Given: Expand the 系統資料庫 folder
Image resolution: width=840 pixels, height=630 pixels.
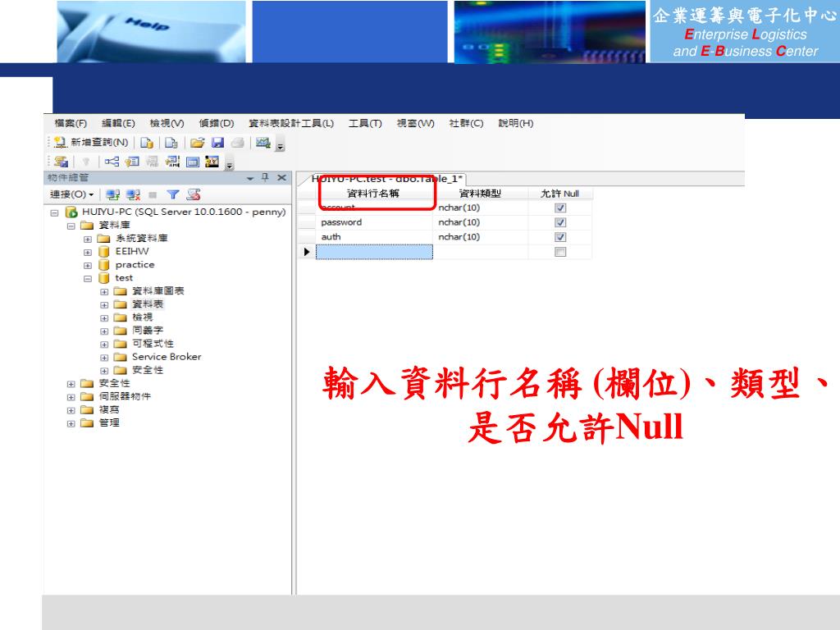Looking at the screenshot, I should point(87,239).
